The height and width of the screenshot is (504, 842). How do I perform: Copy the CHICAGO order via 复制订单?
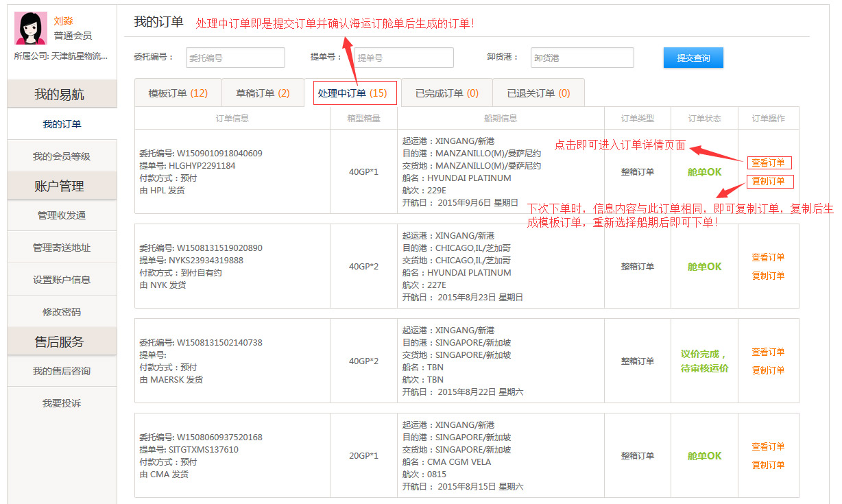tap(768, 276)
